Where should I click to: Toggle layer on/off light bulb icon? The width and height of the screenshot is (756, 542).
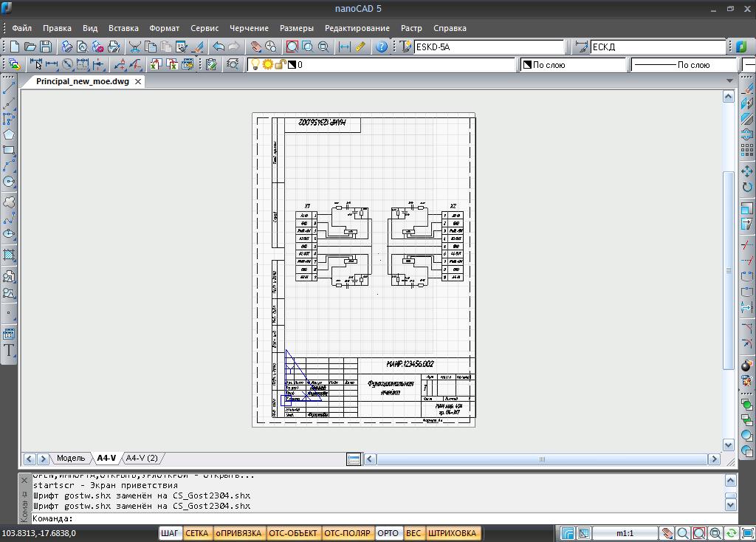pyautogui.click(x=255, y=64)
